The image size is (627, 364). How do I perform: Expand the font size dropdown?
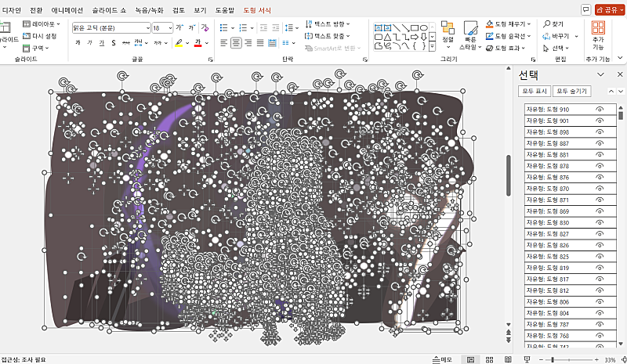pos(169,27)
